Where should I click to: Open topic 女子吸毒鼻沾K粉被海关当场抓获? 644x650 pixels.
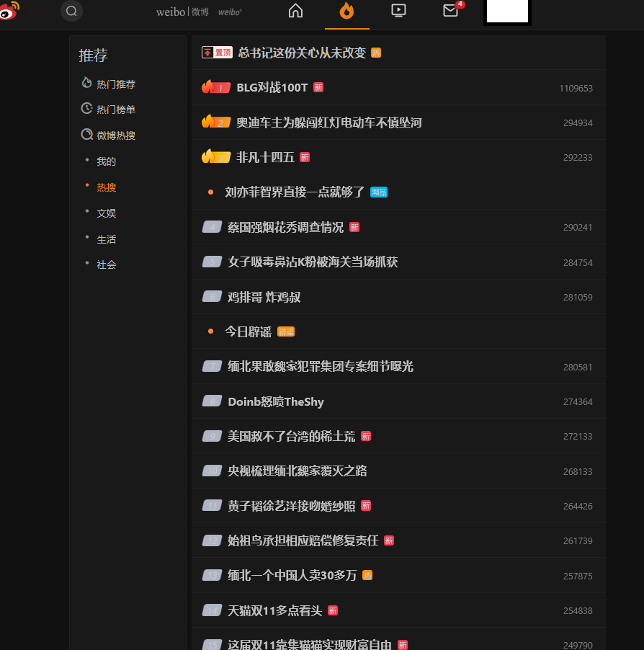coord(313,262)
